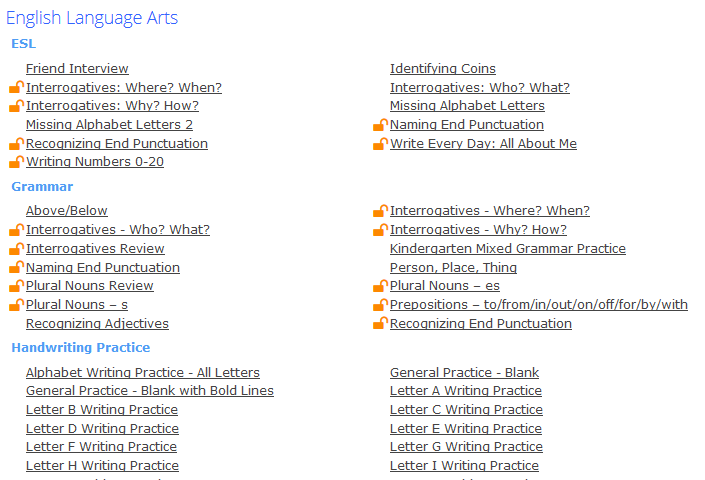Open Missing Alphabet Letters 2
The image size is (705, 480).
[109, 124]
